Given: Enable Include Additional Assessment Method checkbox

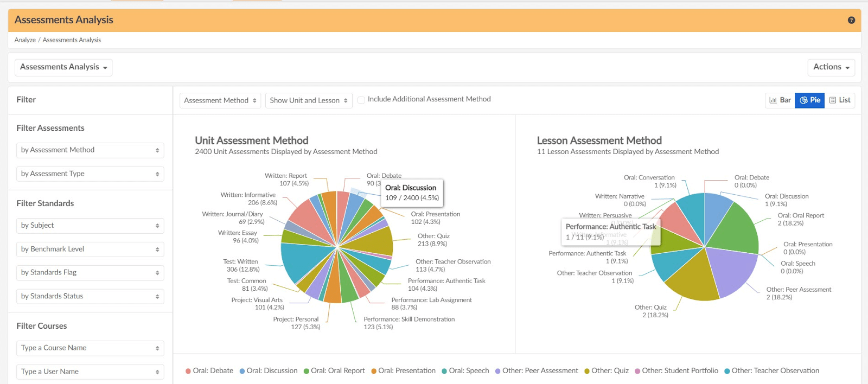Looking at the screenshot, I should tap(361, 100).
